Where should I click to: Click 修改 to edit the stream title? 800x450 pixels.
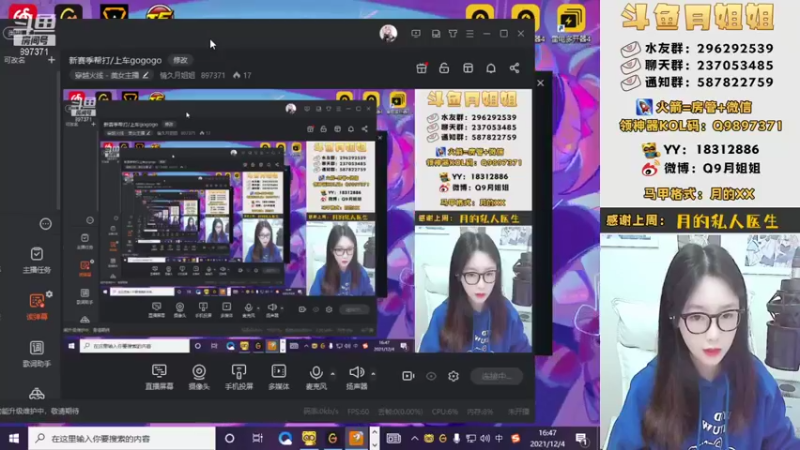coord(180,60)
